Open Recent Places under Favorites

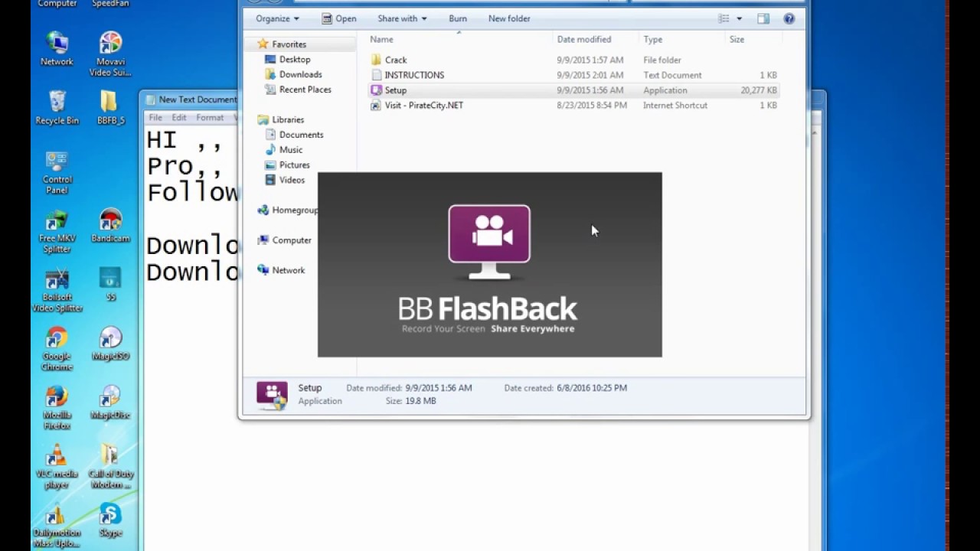coord(305,90)
